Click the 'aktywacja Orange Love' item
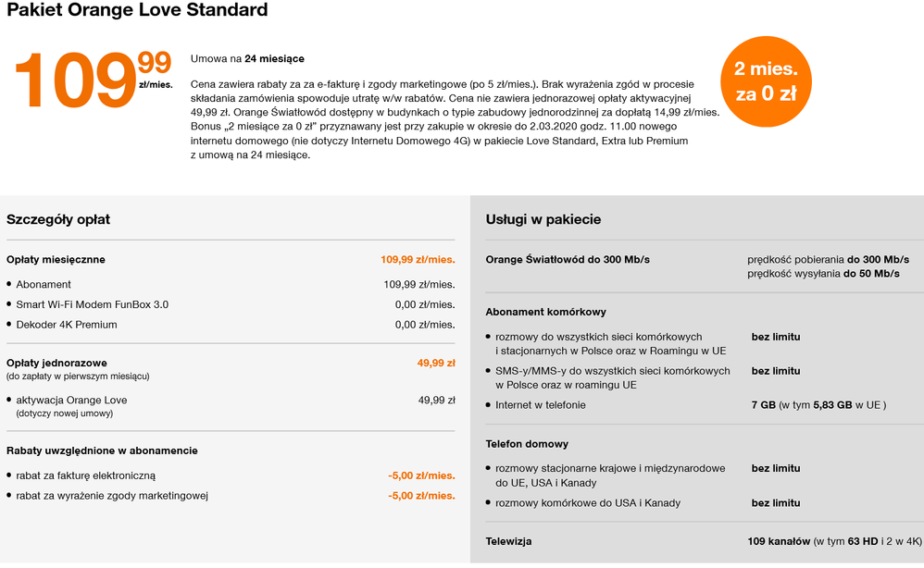This screenshot has height=568, width=924. coord(71,401)
